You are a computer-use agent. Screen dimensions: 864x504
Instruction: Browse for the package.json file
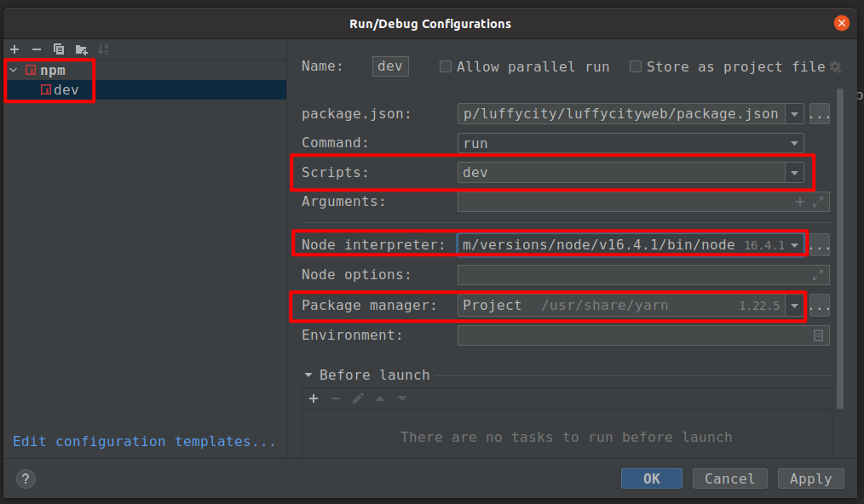click(x=820, y=114)
